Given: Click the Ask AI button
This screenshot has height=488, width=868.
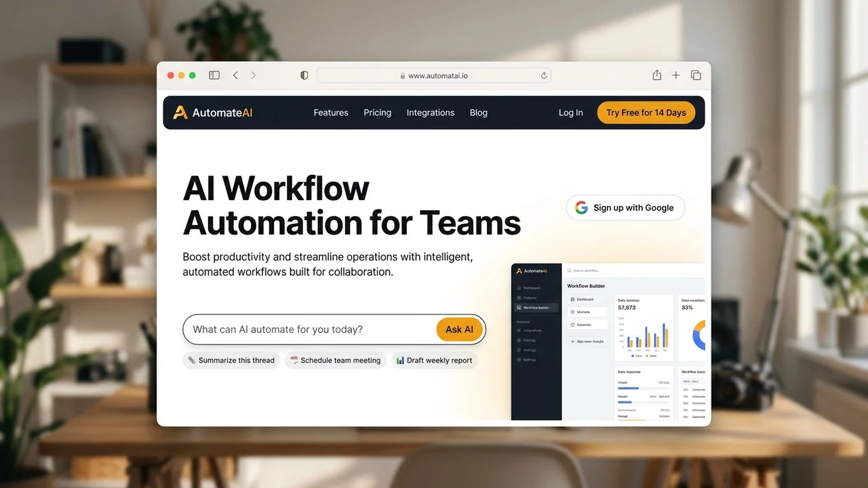Looking at the screenshot, I should click(459, 329).
